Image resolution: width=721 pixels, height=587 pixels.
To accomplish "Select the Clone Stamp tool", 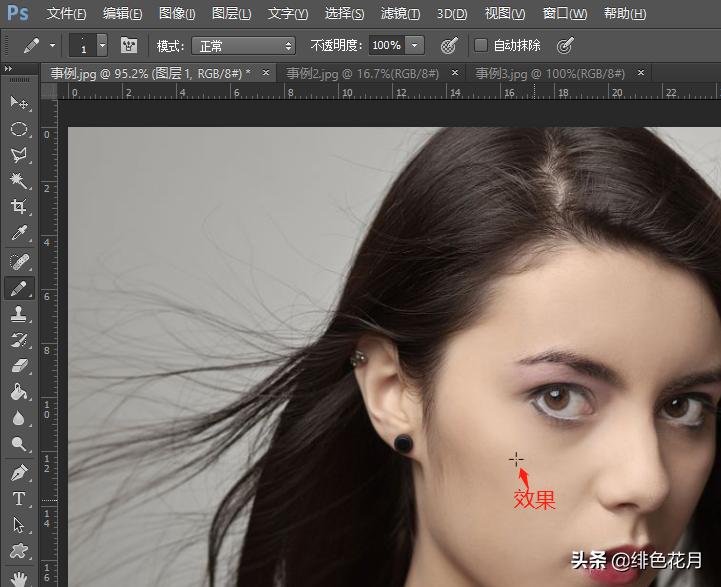I will [19, 314].
